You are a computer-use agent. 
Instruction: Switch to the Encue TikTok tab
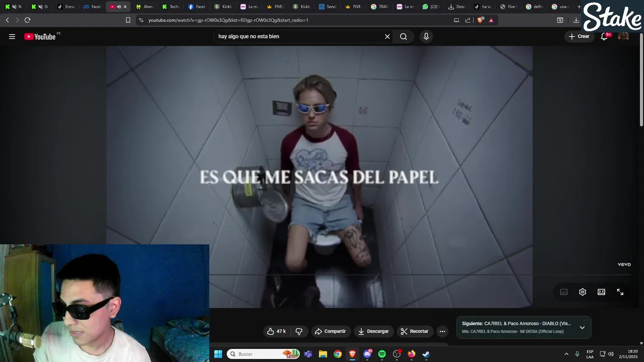coord(66,7)
